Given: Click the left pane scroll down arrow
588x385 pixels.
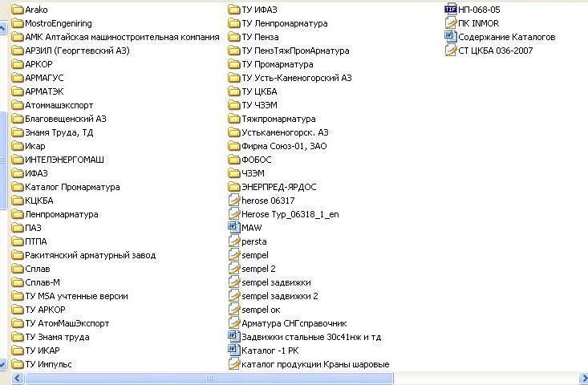Looking at the screenshot, I should point(3,365).
